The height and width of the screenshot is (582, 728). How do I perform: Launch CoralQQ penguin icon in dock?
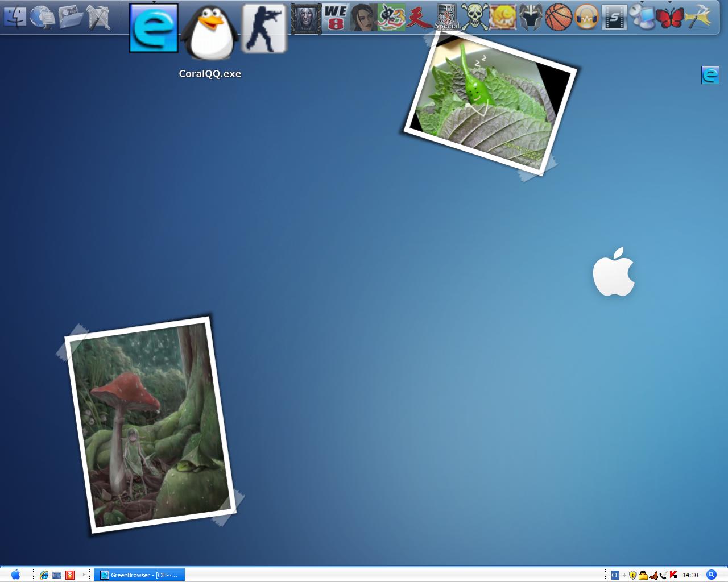[210, 32]
